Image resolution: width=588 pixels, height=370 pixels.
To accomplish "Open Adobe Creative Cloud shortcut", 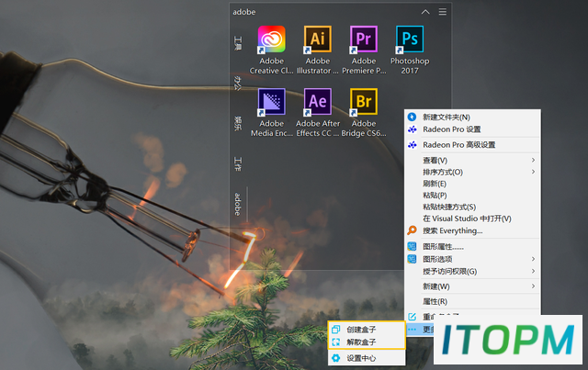I will 272,50.
